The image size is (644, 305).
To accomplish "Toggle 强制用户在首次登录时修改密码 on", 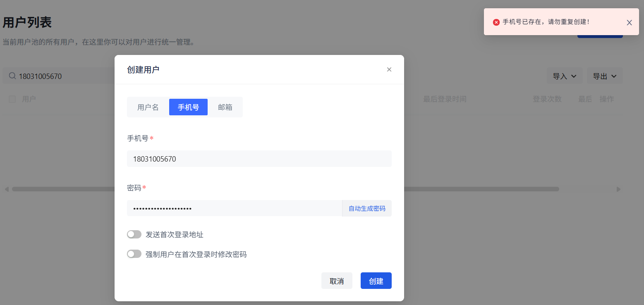I will pyautogui.click(x=134, y=254).
